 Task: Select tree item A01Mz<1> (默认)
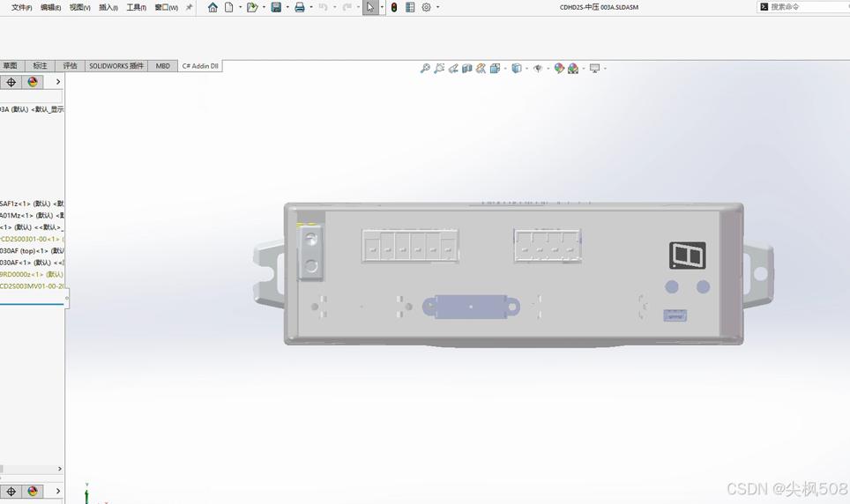click(32, 216)
